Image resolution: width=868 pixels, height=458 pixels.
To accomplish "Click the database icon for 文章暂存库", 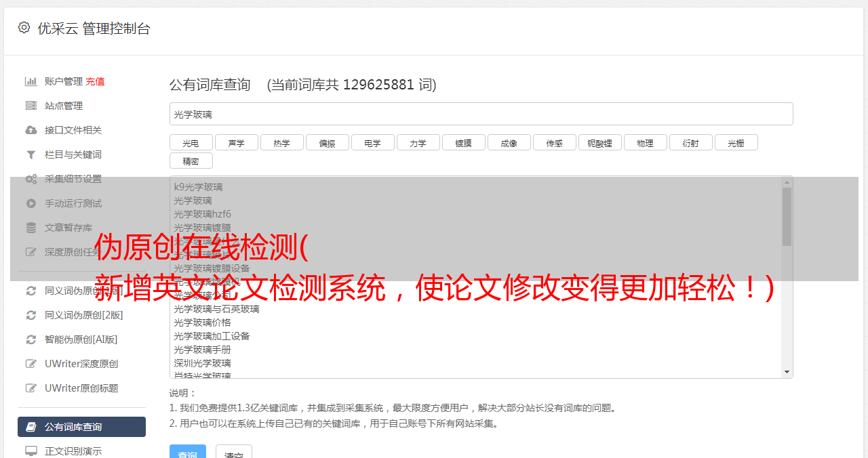I will click(31, 228).
